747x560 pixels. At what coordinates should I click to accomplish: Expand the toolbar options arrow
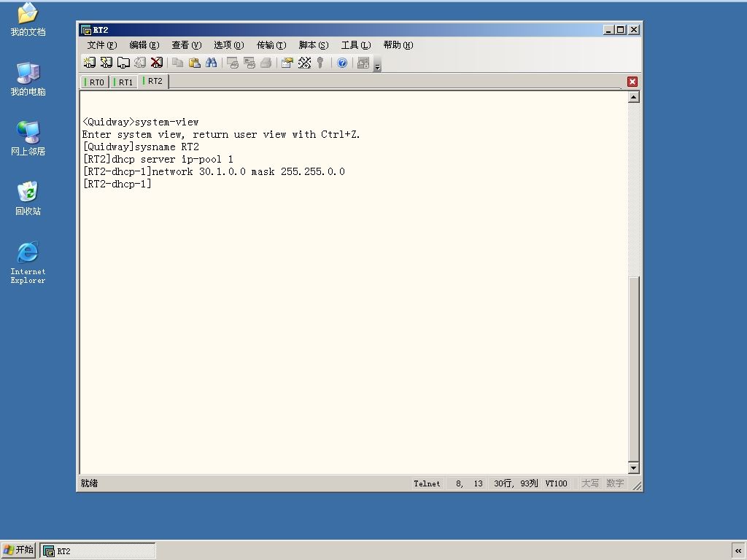point(377,63)
